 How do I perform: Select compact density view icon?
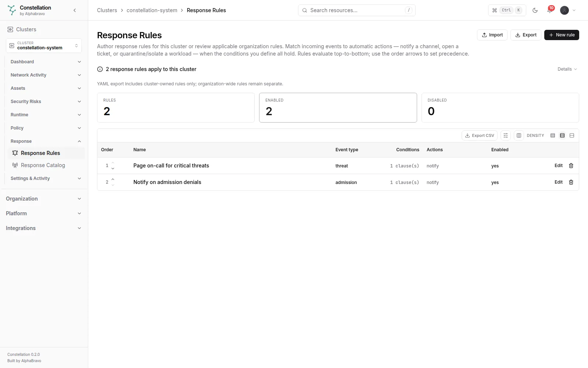point(553,135)
